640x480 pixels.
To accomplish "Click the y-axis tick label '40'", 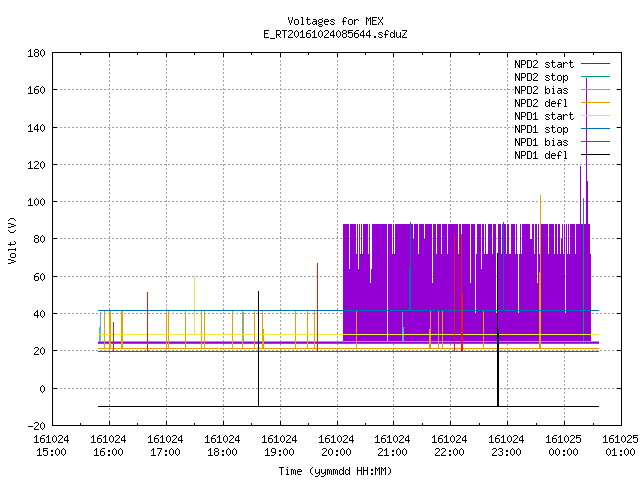I will [39, 314].
